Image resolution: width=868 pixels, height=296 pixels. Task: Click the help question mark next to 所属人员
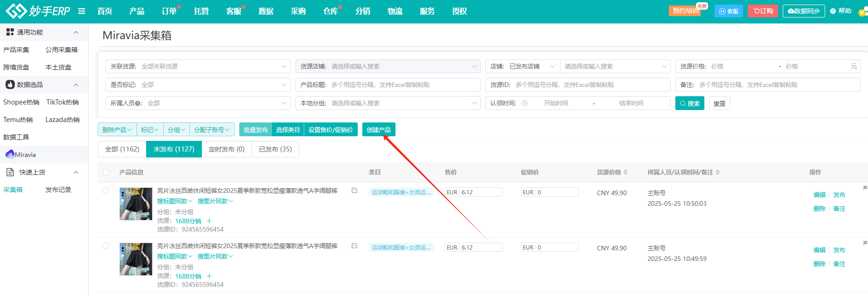[138, 104]
